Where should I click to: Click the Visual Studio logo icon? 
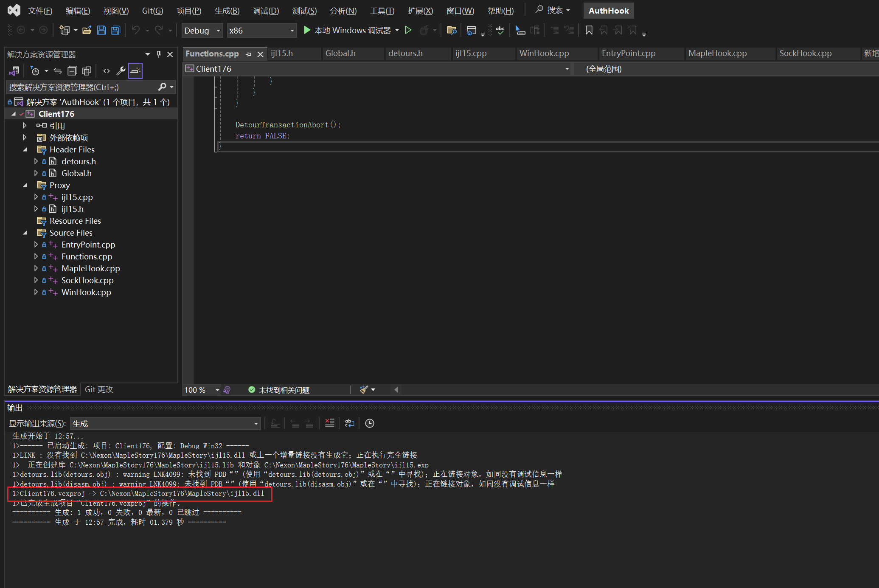(14, 10)
